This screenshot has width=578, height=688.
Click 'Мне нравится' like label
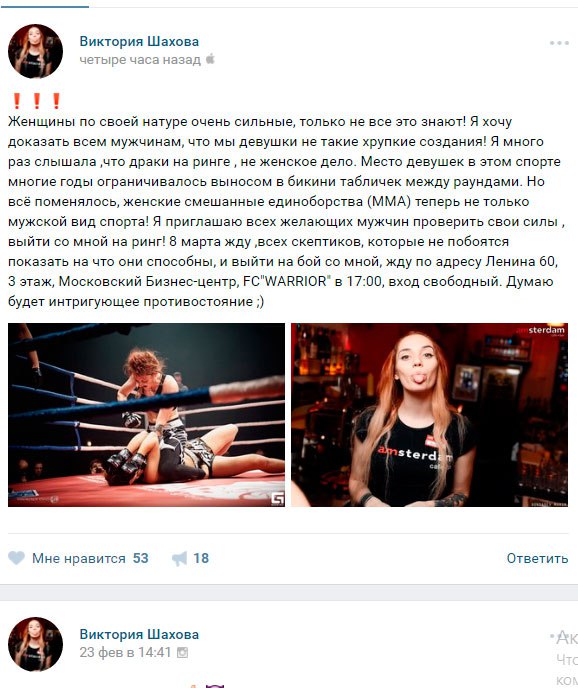click(79, 558)
